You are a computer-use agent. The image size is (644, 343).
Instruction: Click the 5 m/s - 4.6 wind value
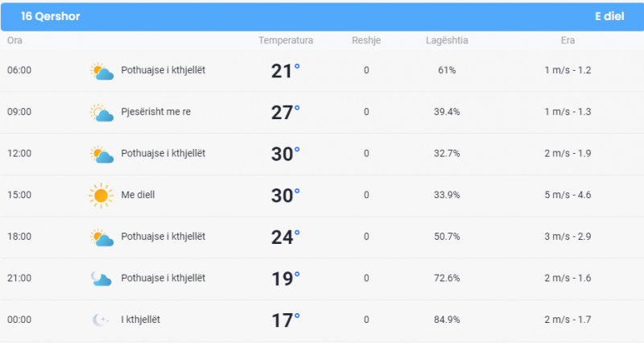(568, 195)
